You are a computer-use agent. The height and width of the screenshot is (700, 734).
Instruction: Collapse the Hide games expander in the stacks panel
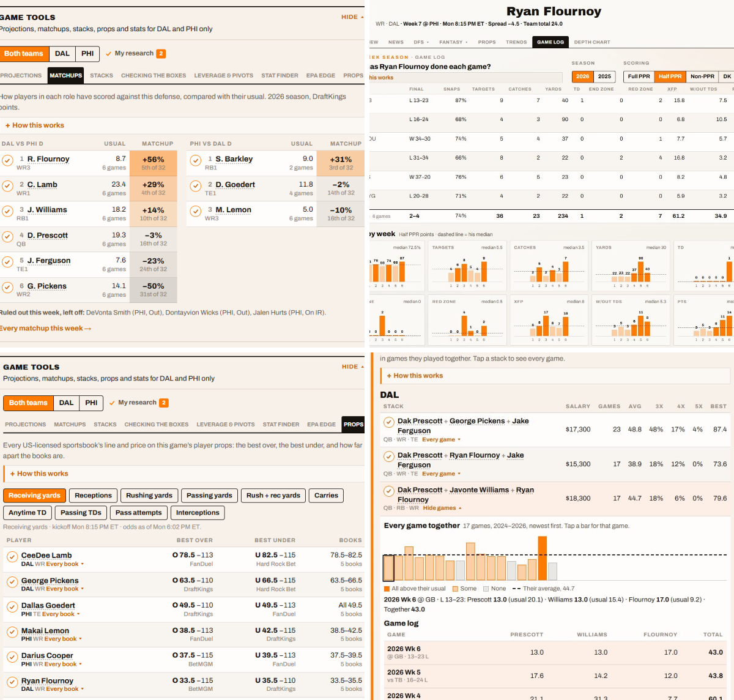click(442, 508)
